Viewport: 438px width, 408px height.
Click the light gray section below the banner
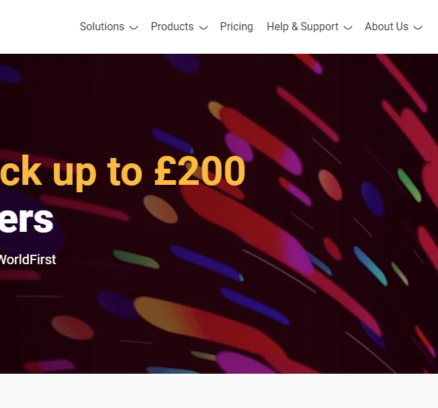[x=219, y=391]
